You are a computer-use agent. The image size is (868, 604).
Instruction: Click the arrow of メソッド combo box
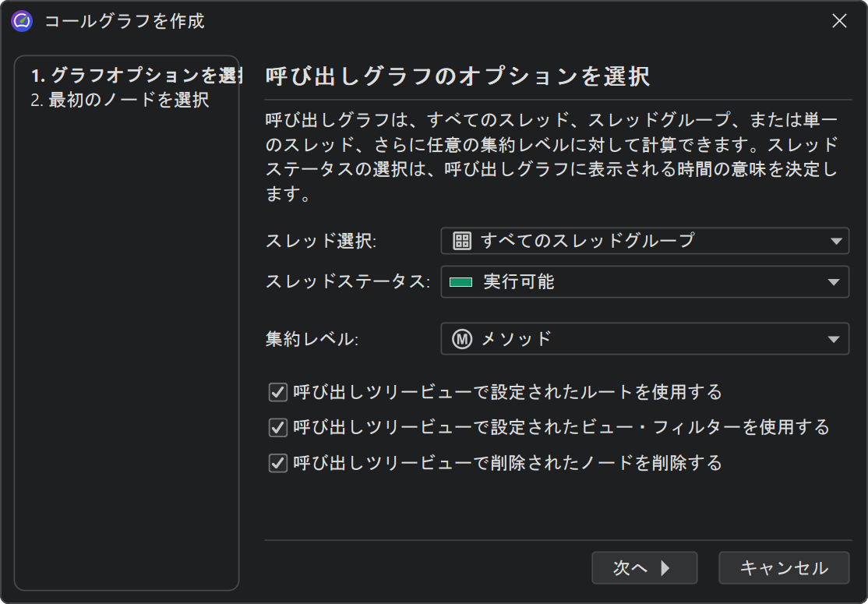pyautogui.click(x=834, y=339)
